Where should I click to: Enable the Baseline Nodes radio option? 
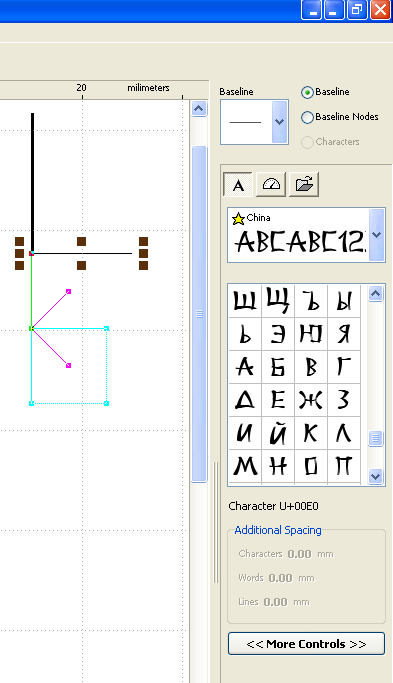307,117
